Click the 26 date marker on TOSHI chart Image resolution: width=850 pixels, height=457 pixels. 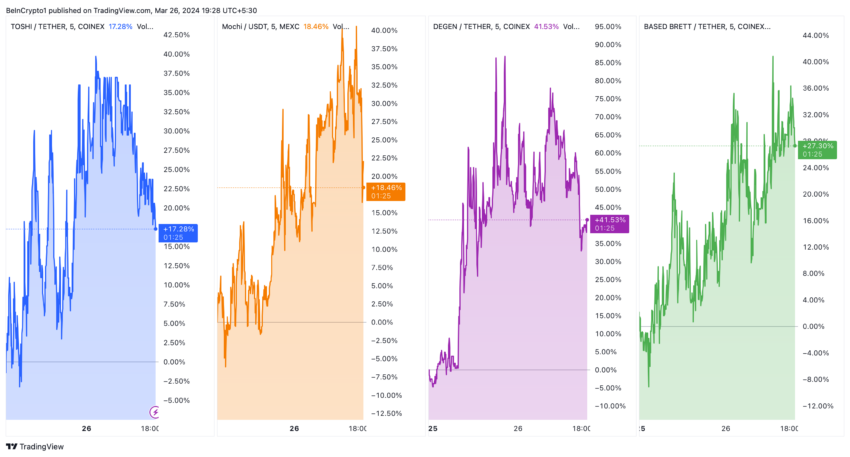pos(87,429)
